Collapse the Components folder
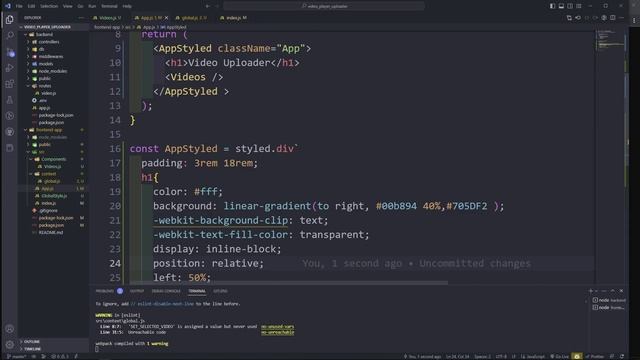 53,159
